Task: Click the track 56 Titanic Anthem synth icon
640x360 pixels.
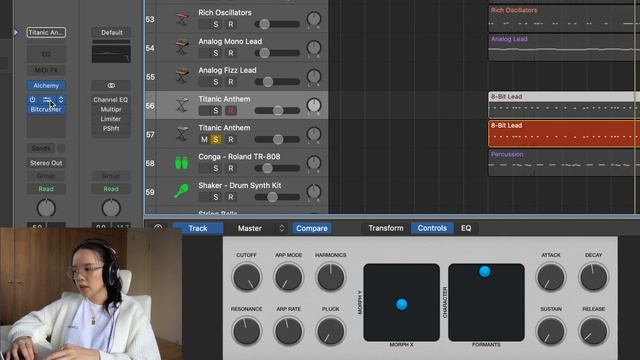Action: (x=182, y=105)
